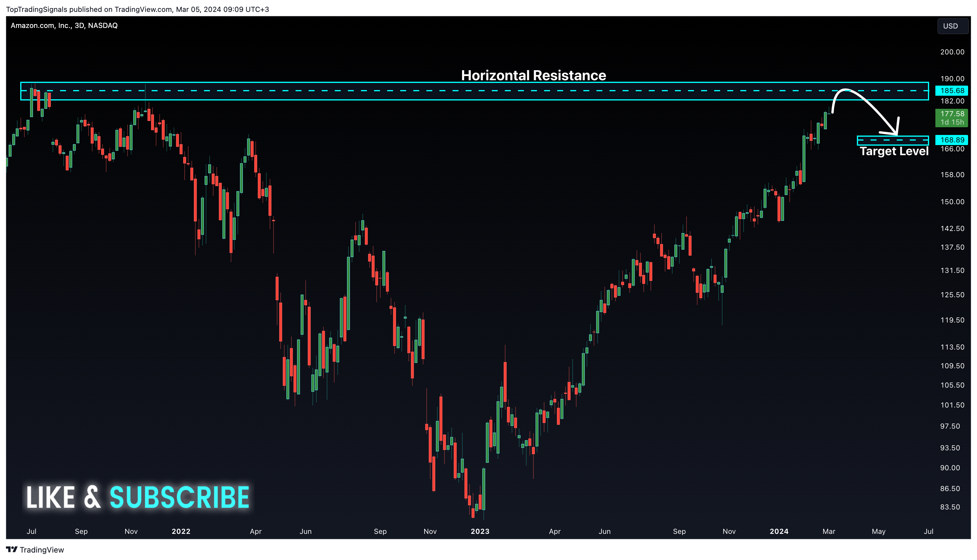
Task: Click the 177.58 current price label
Action: (952, 118)
